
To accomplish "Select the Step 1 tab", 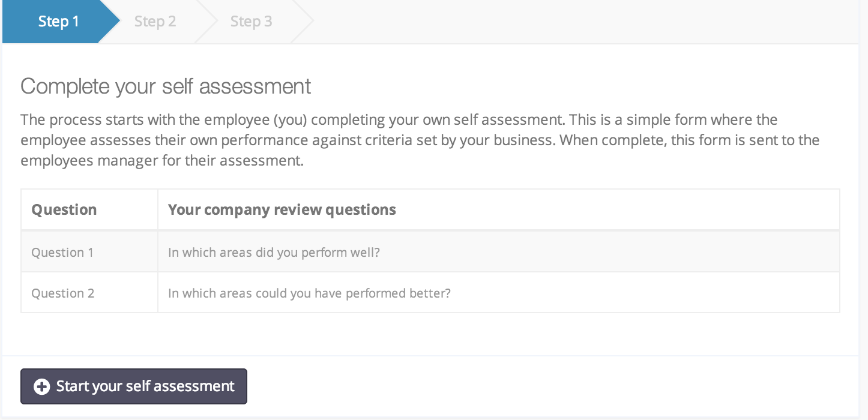I will coord(58,22).
